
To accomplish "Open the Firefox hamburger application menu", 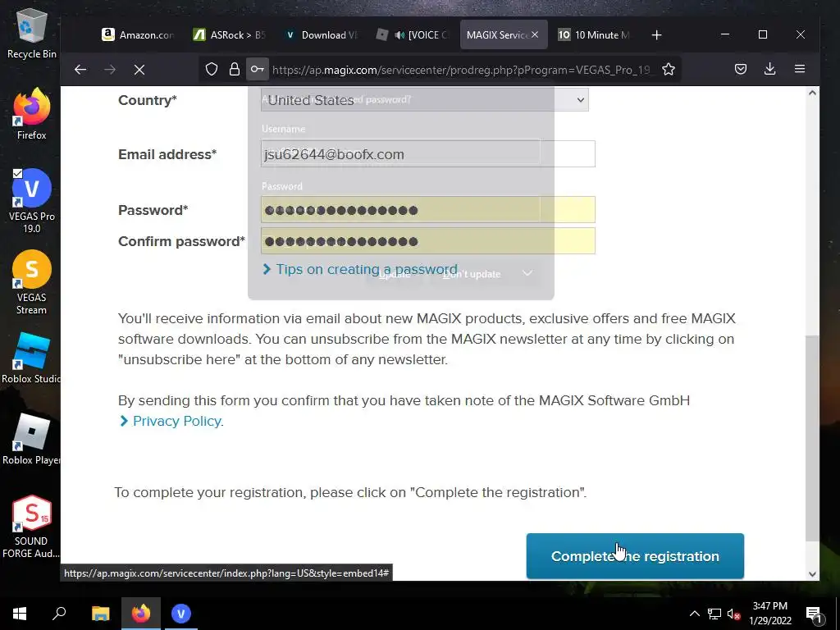I will [x=799, y=69].
